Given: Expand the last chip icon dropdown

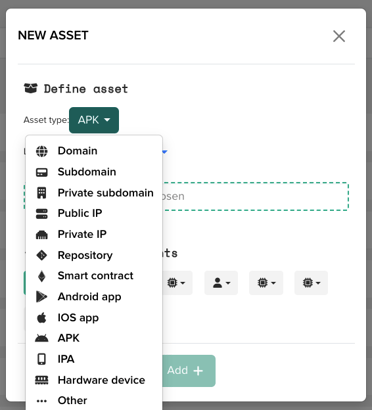Looking at the screenshot, I should tap(311, 283).
